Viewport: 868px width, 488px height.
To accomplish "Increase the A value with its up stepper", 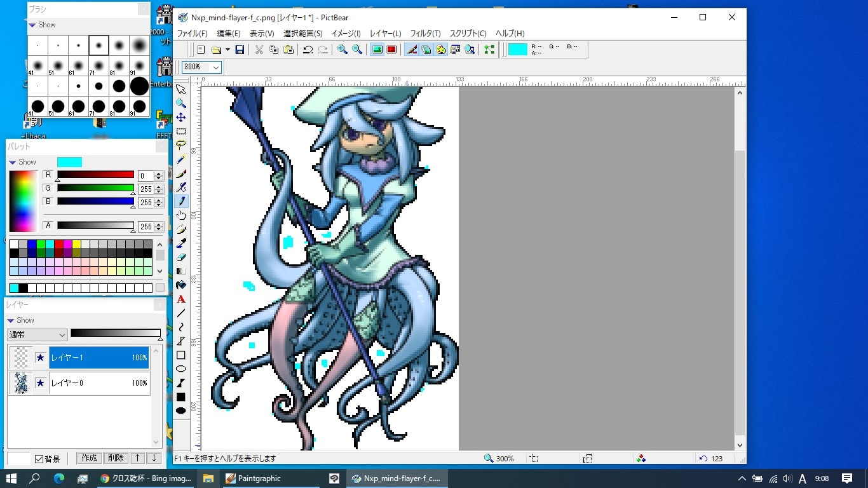I will 159,224.
